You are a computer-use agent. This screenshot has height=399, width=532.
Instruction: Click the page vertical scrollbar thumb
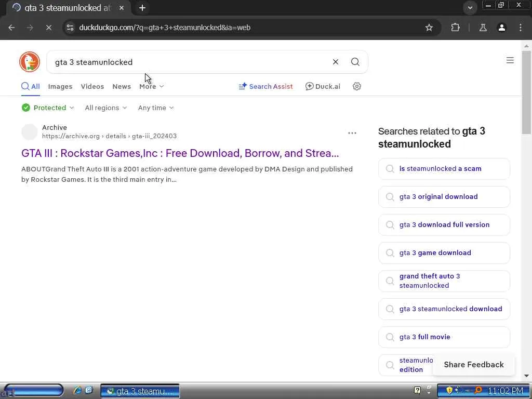click(x=526, y=92)
